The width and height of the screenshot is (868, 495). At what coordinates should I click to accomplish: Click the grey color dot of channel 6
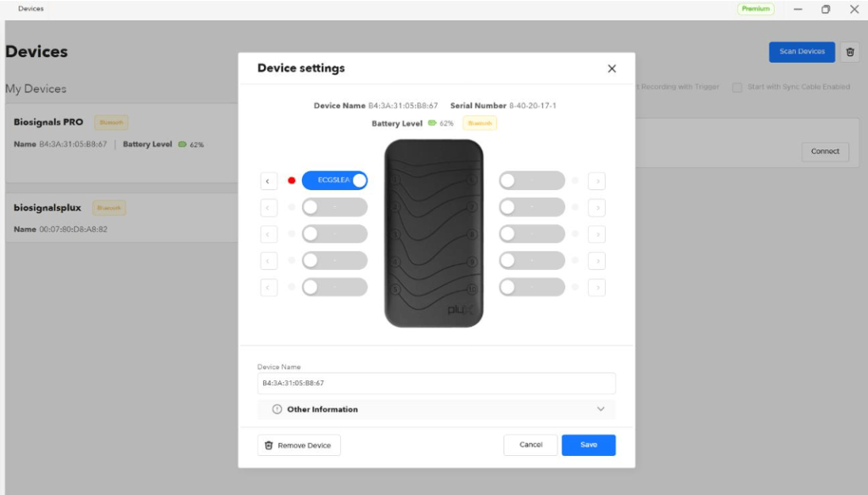(x=575, y=181)
